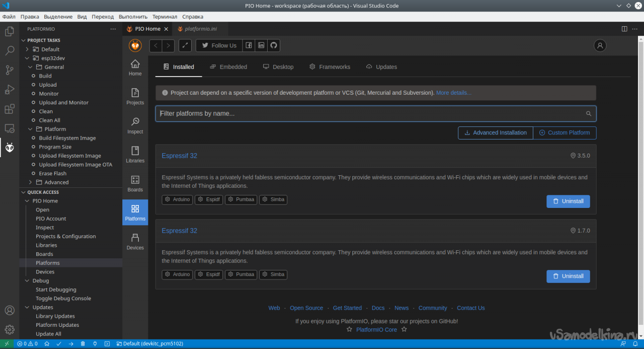Image resolution: width=644 pixels, height=349 pixels.
Task: Expand the Default task folder
Action: (27, 49)
